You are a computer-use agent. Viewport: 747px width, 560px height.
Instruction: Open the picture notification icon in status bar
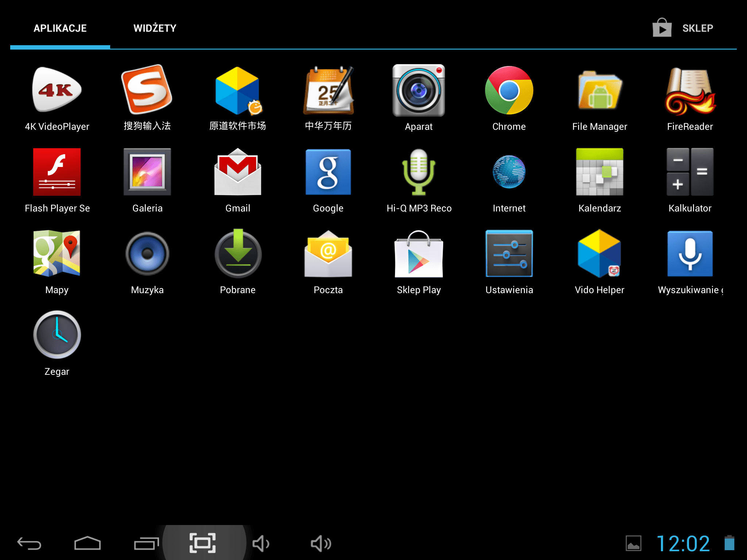click(x=634, y=543)
